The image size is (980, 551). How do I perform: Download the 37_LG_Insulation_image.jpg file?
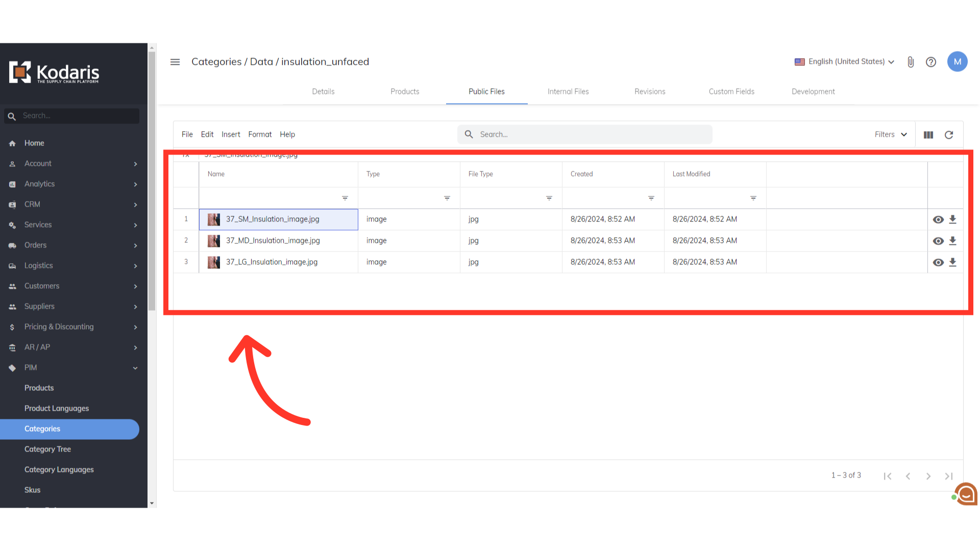click(952, 262)
